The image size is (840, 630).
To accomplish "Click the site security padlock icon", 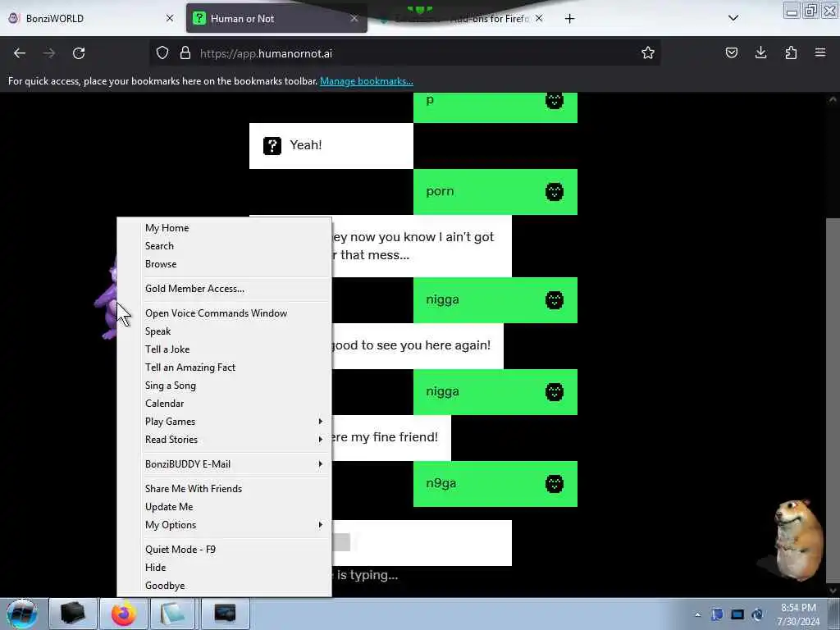I will tap(185, 53).
